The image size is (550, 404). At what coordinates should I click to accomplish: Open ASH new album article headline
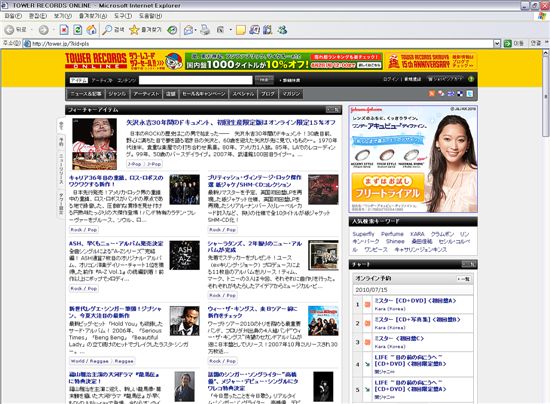pyautogui.click(x=116, y=243)
